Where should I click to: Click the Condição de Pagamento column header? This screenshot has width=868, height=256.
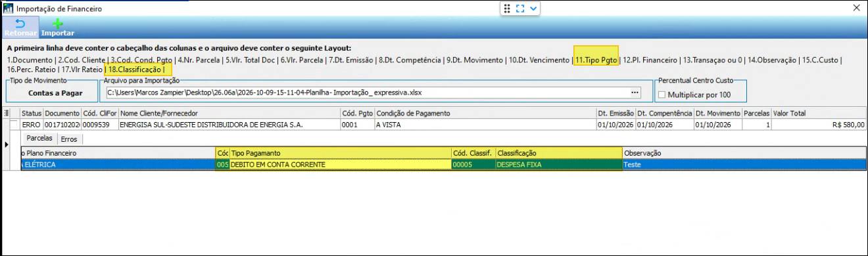point(485,114)
